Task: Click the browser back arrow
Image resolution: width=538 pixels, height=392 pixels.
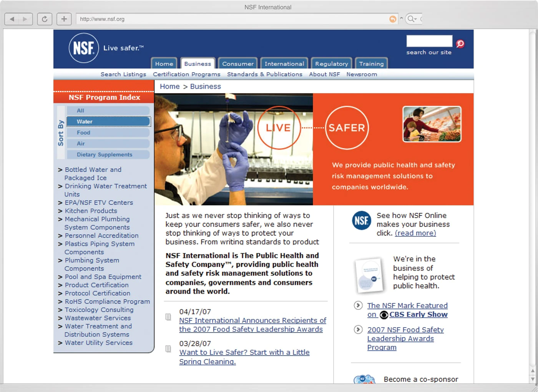Action: (x=12, y=18)
